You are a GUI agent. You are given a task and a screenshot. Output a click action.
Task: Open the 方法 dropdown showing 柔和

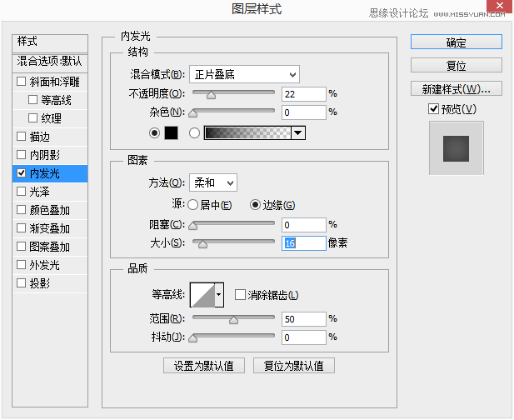coord(213,182)
